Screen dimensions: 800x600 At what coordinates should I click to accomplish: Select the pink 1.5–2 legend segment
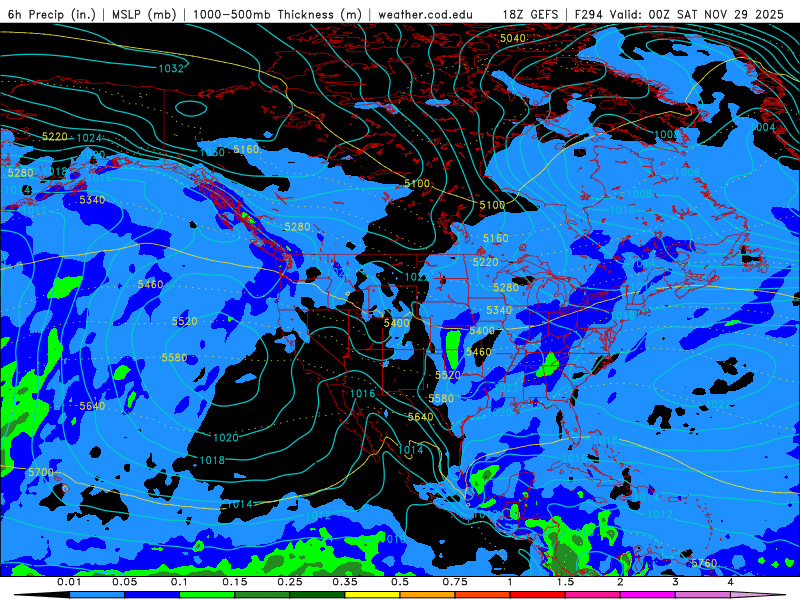pos(593,595)
